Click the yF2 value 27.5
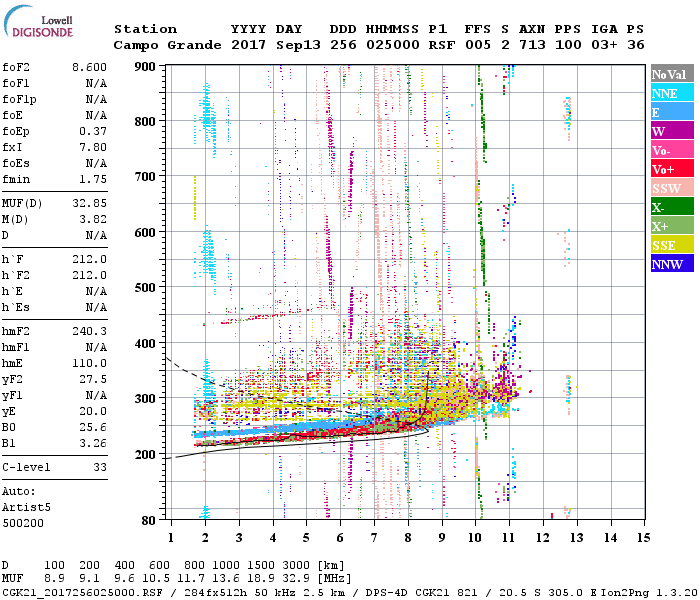 pyautogui.click(x=93, y=379)
